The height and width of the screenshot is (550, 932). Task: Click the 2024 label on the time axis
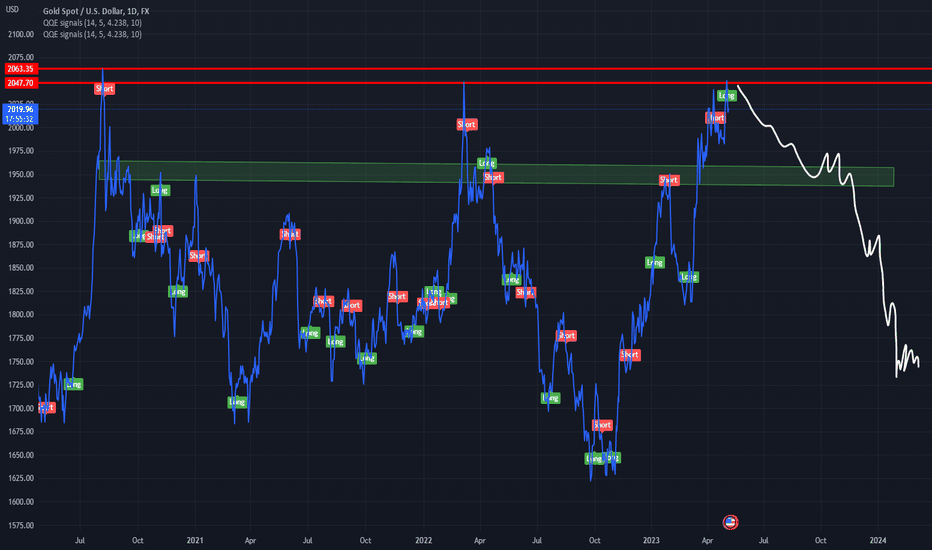point(877,539)
